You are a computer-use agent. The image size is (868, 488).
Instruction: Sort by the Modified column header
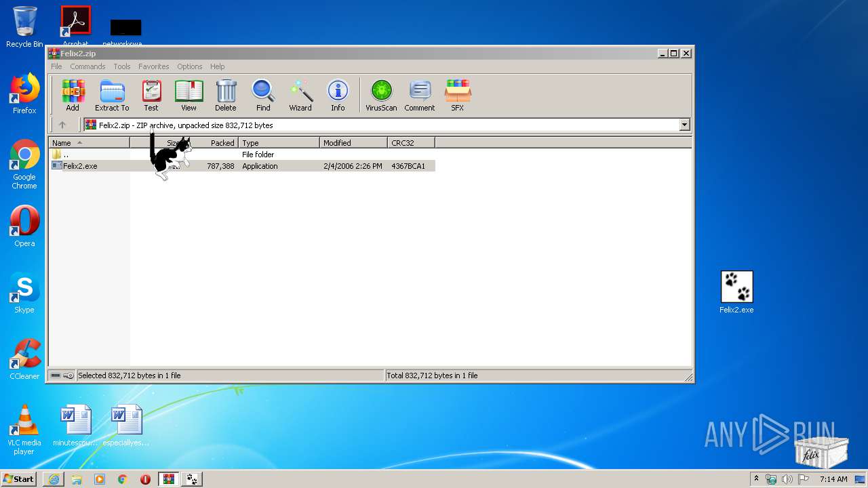353,143
